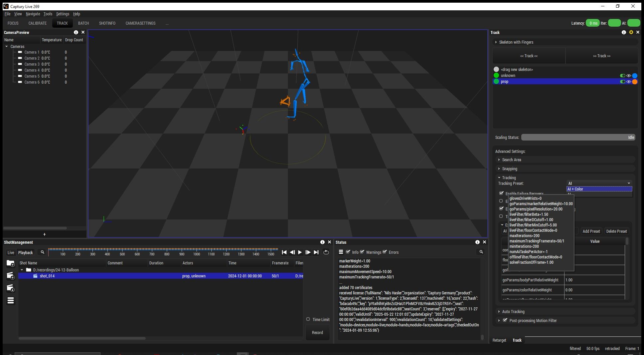Expand the Skeleton with Fingers section
Screen dimensions: 644x355
tap(516, 42)
